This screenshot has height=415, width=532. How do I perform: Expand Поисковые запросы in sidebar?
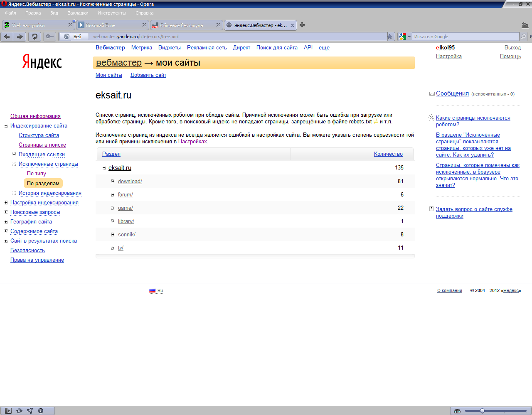(x=5, y=212)
